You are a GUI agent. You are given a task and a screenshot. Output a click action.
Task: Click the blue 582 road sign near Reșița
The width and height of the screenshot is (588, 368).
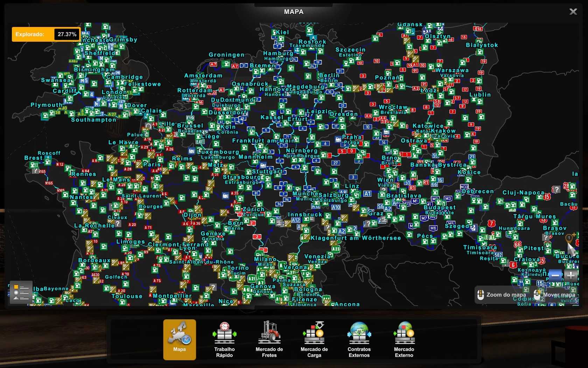(498, 255)
